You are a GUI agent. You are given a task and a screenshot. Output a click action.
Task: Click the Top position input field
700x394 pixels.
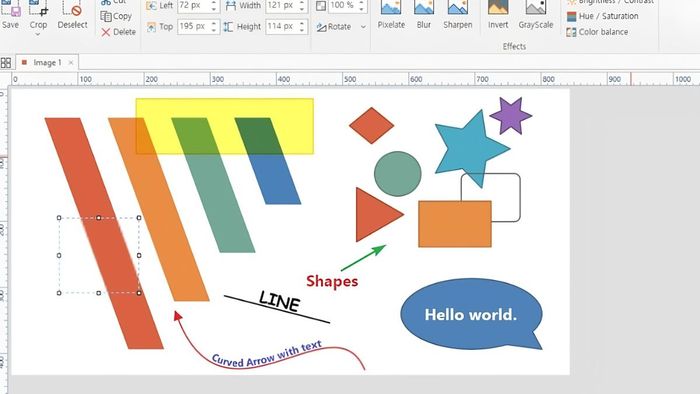(x=193, y=27)
